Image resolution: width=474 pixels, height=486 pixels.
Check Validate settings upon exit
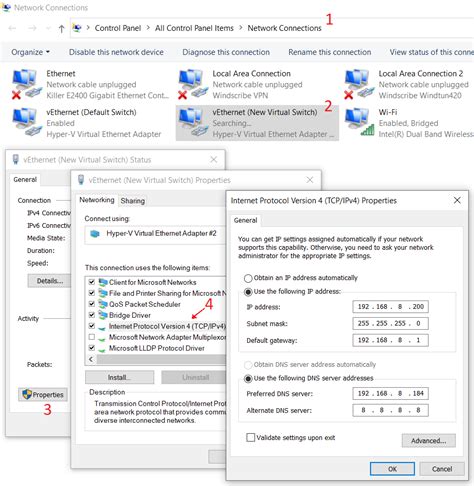click(250, 437)
